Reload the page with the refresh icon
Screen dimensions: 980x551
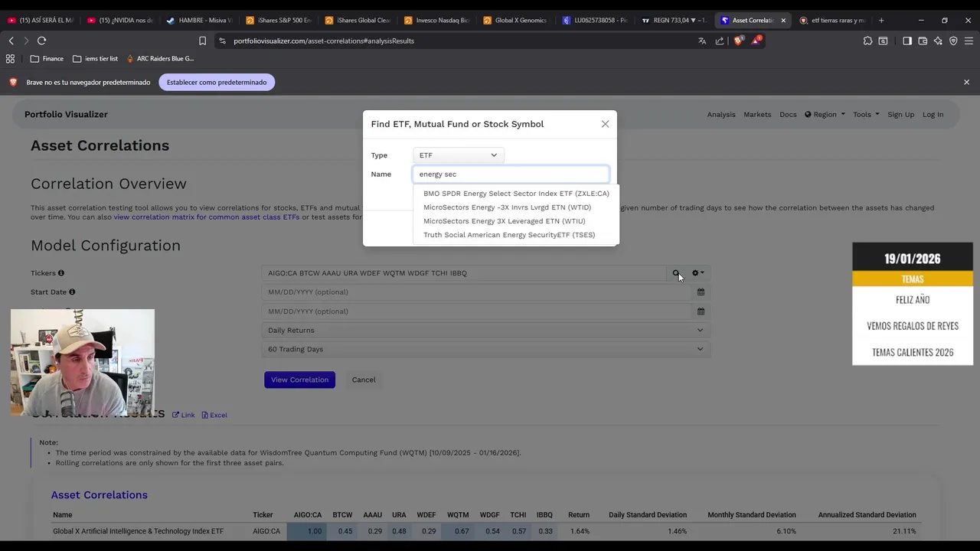(41, 41)
